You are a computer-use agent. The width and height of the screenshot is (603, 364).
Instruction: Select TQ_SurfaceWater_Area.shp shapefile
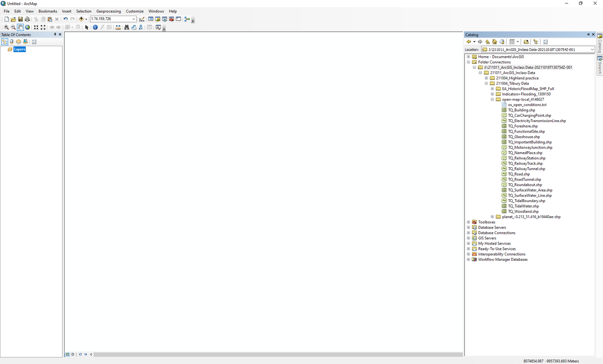point(530,190)
